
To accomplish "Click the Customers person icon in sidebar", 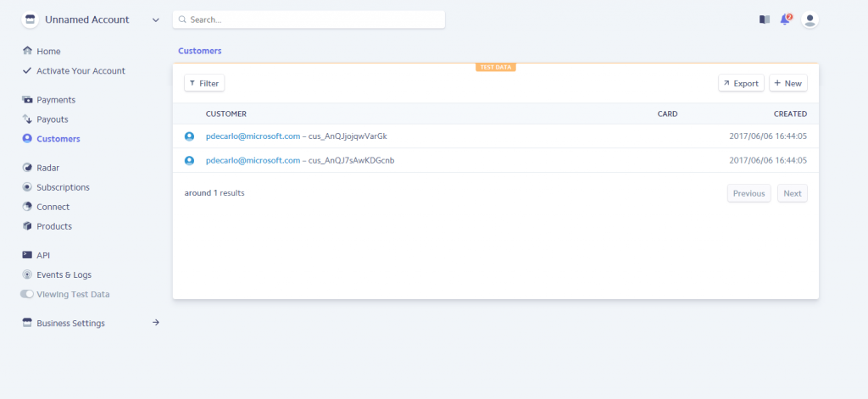I will 27,138.
